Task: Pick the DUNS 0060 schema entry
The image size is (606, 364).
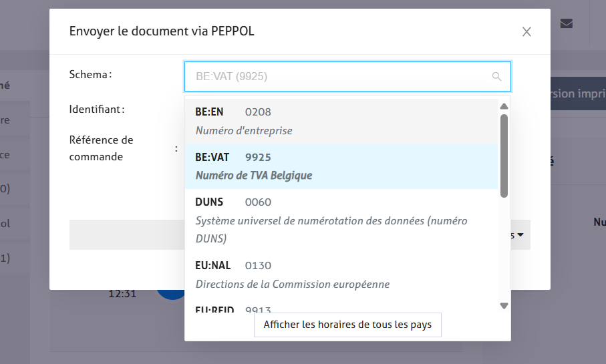Action: pyautogui.click(x=341, y=220)
